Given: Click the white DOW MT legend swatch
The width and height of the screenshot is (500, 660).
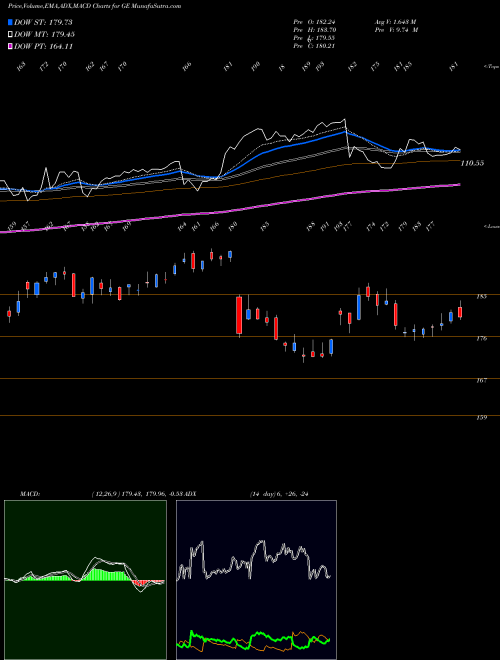Looking at the screenshot, I should [10, 35].
